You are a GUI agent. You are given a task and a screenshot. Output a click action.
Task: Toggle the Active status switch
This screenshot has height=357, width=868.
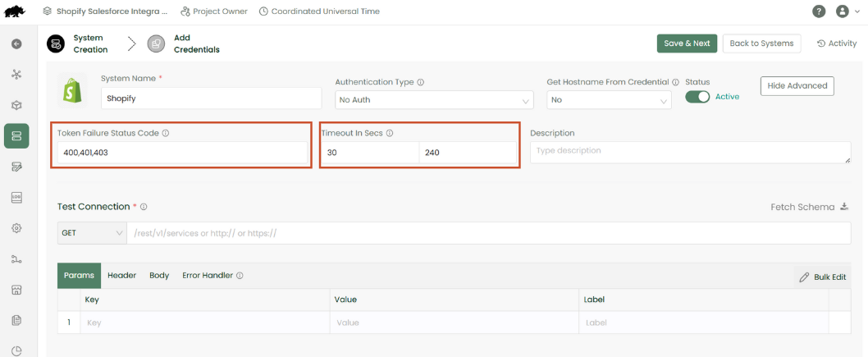[x=697, y=96]
